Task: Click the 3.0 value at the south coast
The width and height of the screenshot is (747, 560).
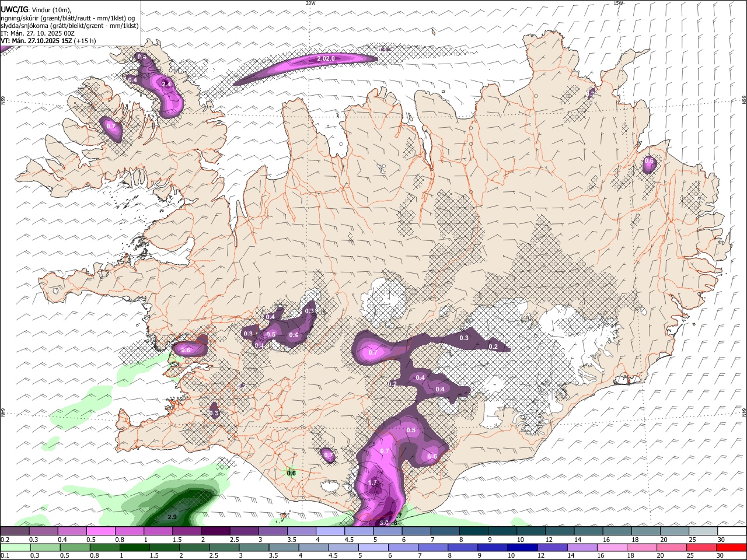Action: click(x=384, y=523)
